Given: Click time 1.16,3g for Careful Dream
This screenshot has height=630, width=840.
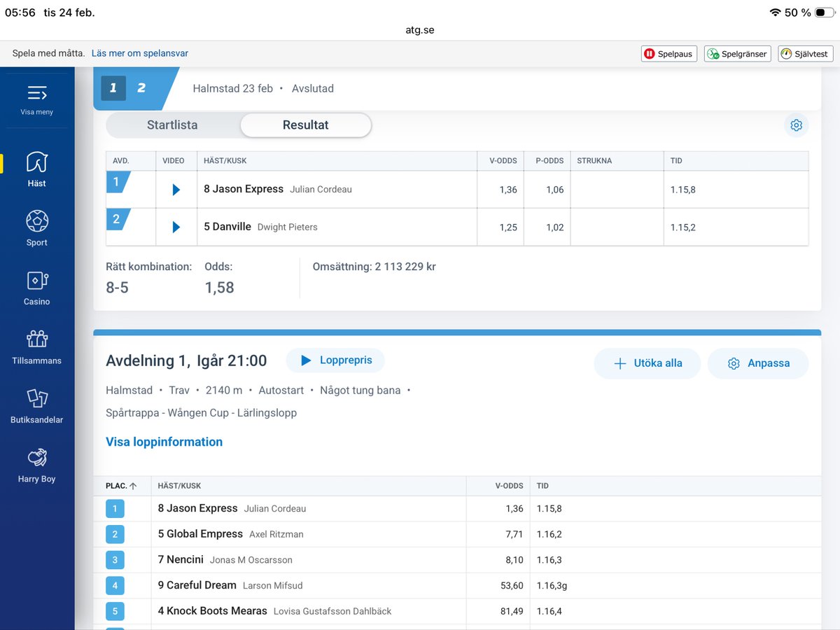Looking at the screenshot, I should 552,586.
